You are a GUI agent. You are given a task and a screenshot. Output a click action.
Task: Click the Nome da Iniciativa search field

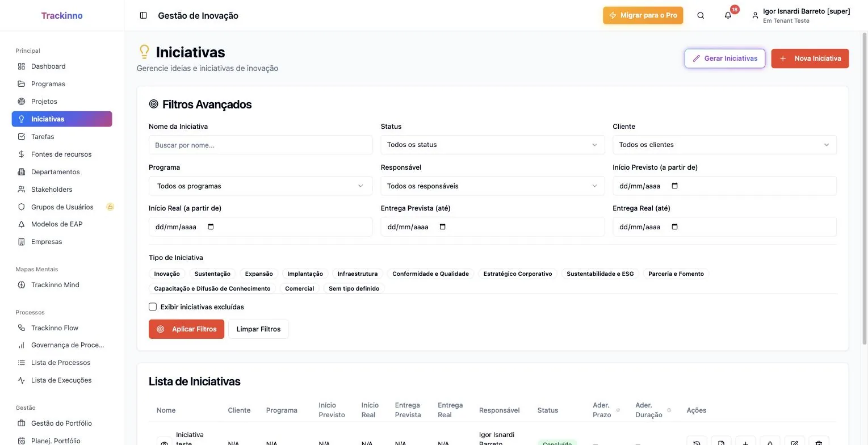(261, 145)
